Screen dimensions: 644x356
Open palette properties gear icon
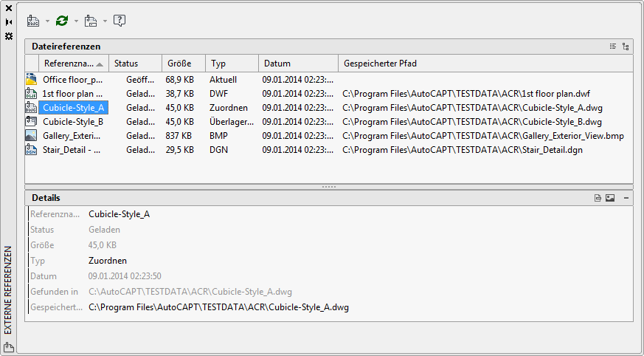[x=9, y=35]
